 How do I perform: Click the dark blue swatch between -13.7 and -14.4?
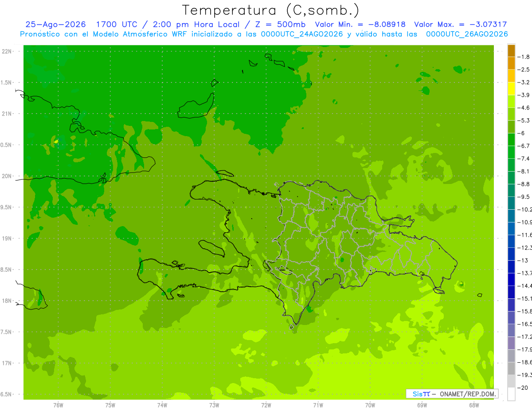pos(511,279)
